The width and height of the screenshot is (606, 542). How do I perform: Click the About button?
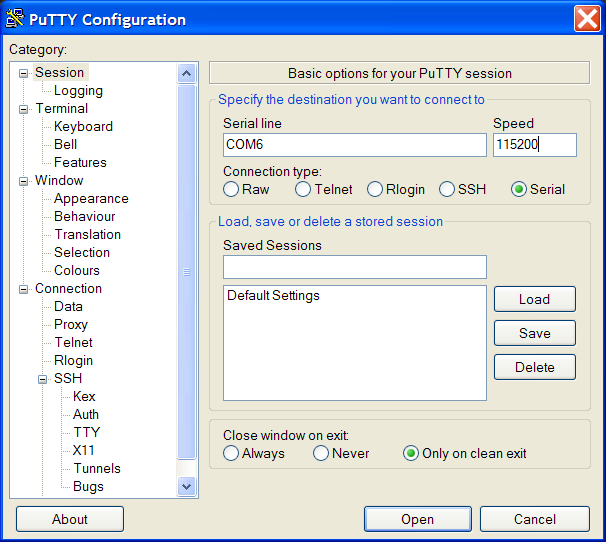click(70, 519)
